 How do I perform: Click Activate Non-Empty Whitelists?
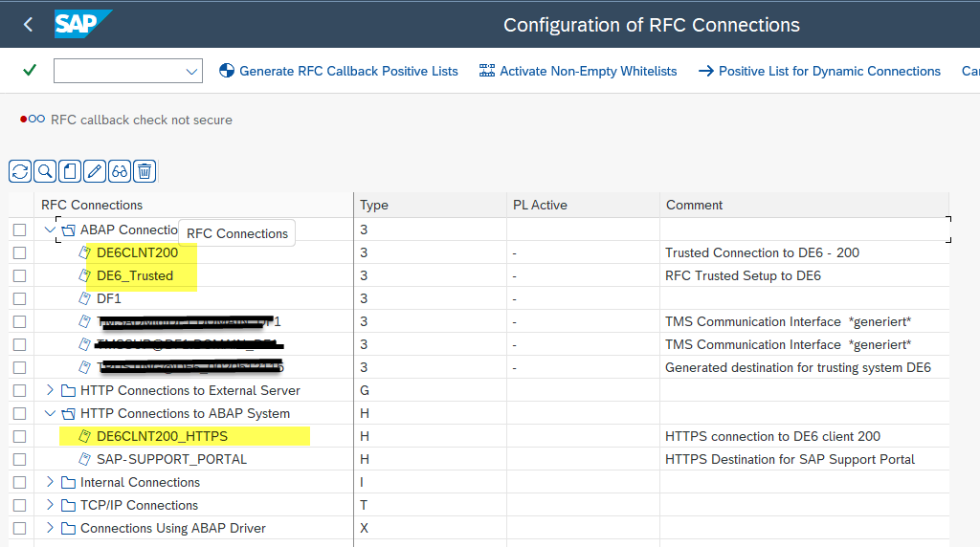tap(577, 71)
